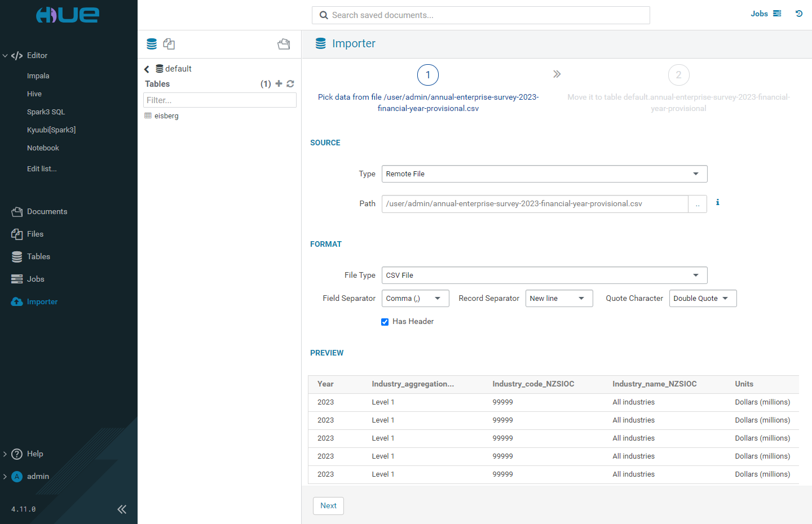Click the Next button
The height and width of the screenshot is (524, 812).
pos(328,505)
